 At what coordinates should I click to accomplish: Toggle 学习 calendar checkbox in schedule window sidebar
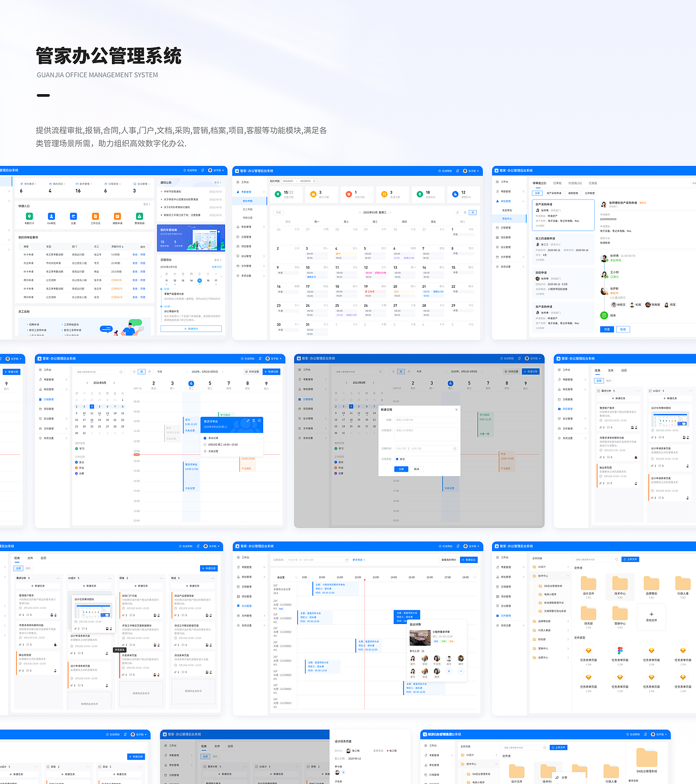pyautogui.click(x=76, y=448)
